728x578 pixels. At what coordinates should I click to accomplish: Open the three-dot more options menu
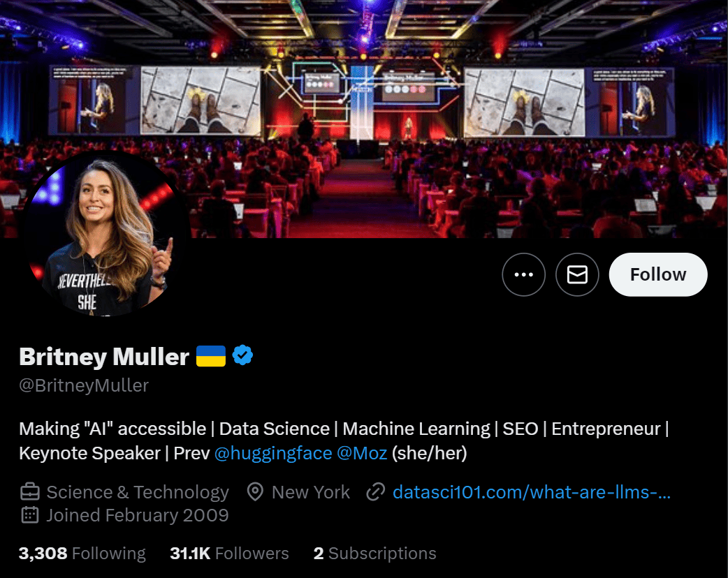[x=523, y=274]
